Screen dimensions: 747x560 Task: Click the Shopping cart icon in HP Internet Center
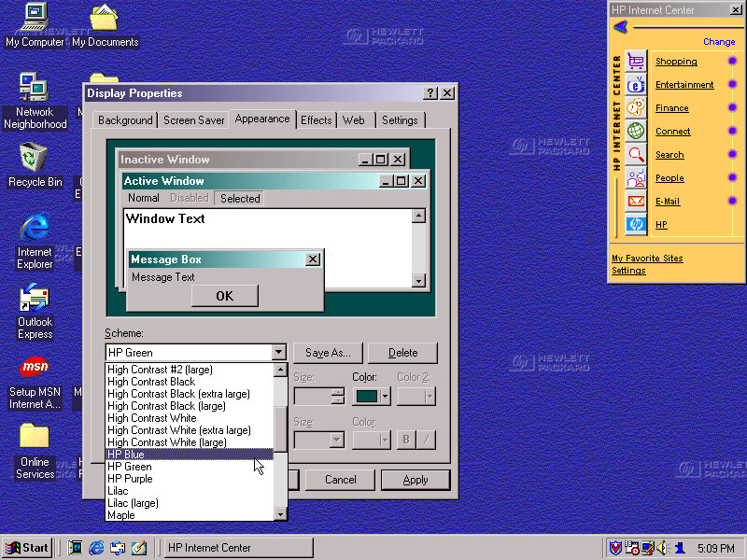click(x=636, y=62)
